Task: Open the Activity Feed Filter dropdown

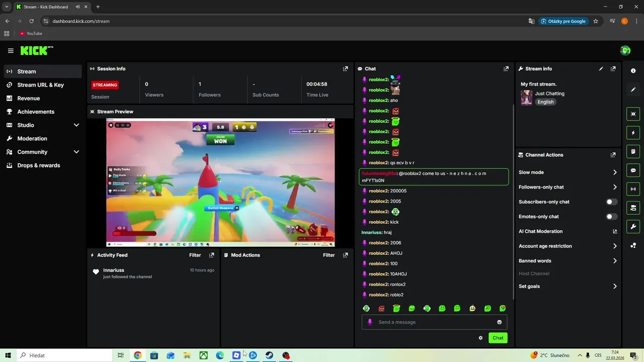Action: point(195,255)
